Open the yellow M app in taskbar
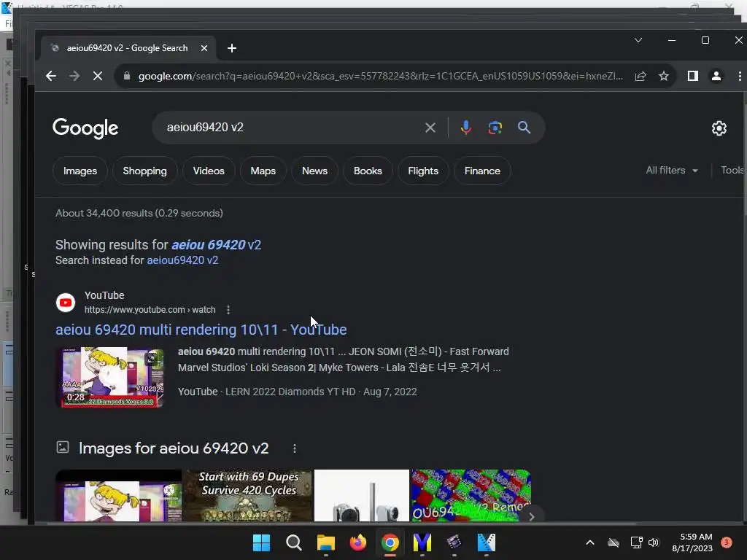Viewport: 747px width, 560px height. (422, 542)
